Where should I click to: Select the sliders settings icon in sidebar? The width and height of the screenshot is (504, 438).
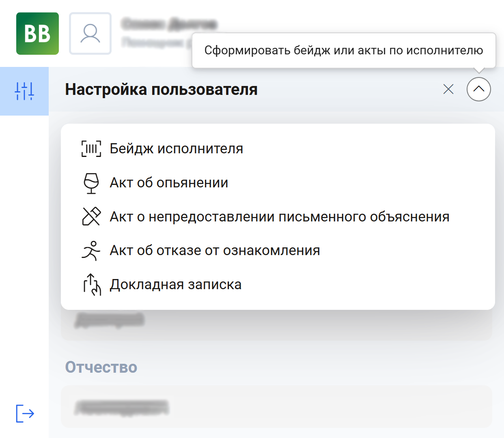point(24,91)
